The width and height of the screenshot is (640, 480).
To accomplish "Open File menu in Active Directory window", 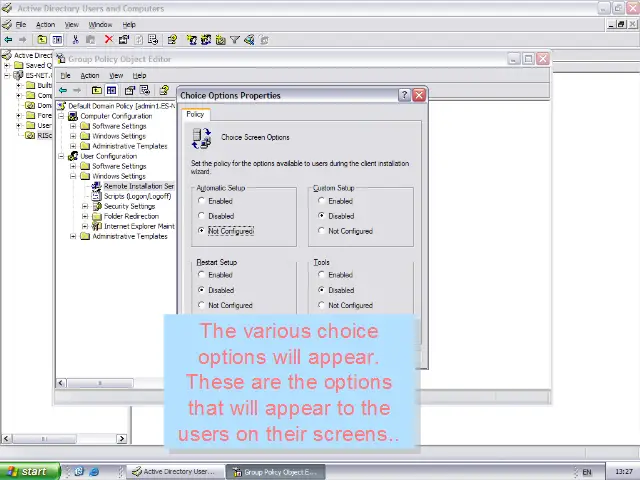I will (x=20, y=24).
